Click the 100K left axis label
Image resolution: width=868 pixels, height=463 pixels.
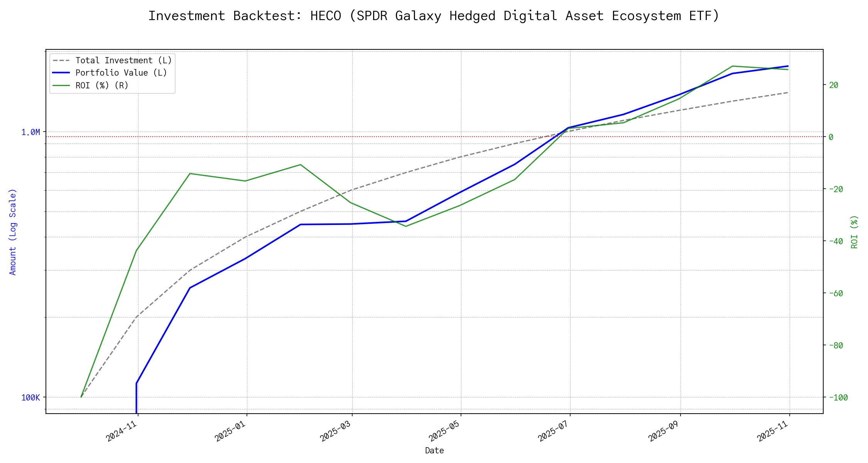point(30,398)
